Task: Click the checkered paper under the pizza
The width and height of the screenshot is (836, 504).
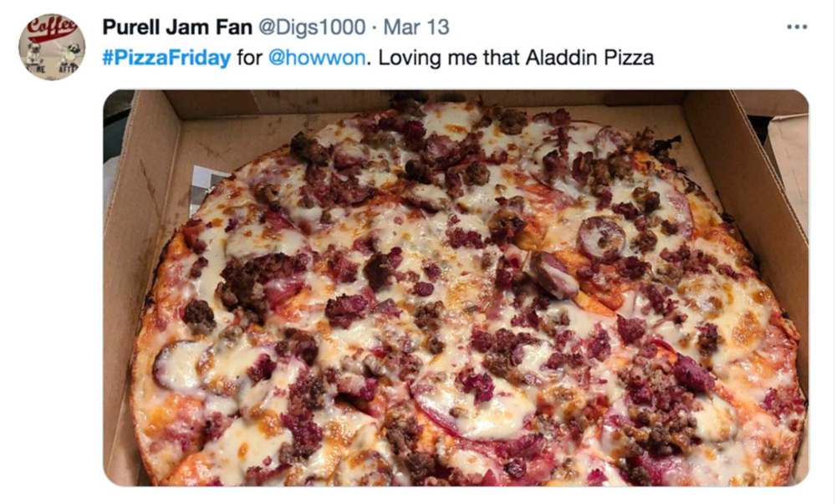Action: pyautogui.click(x=206, y=186)
